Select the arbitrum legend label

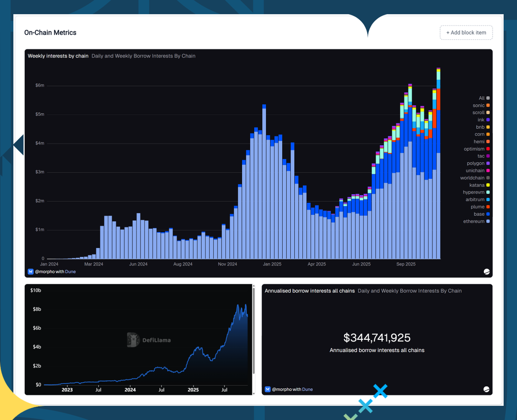pyautogui.click(x=475, y=200)
